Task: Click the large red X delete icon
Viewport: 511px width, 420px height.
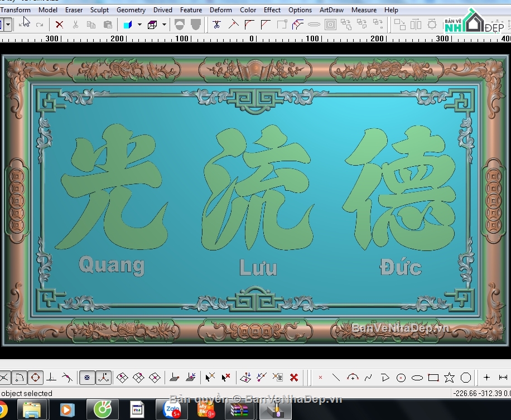Action: 294,378
